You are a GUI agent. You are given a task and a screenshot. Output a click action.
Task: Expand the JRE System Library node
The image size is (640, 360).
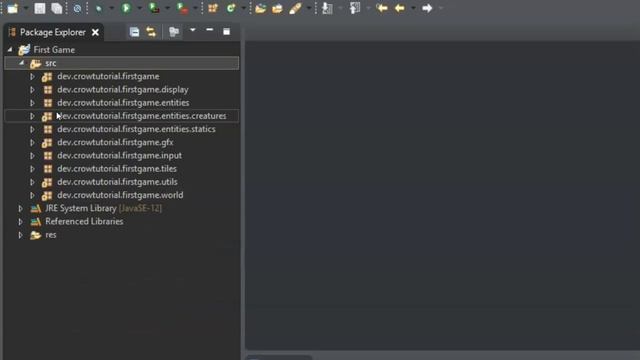(x=20, y=208)
